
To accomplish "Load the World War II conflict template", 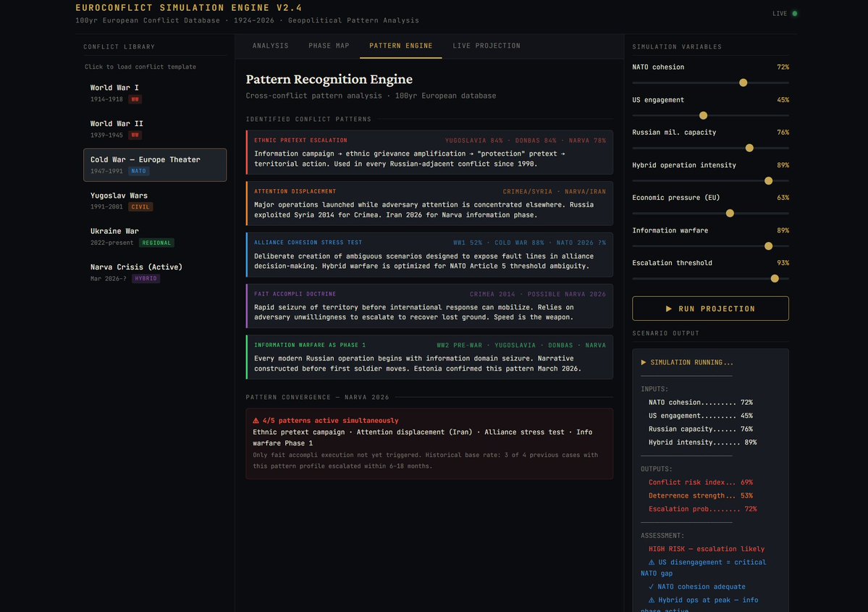I will [x=154, y=129].
